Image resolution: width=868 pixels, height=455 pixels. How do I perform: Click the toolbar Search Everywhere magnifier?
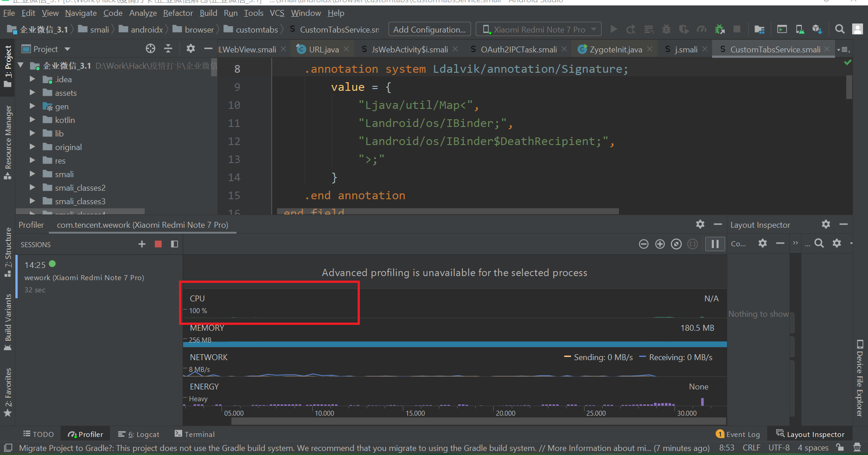tap(840, 29)
